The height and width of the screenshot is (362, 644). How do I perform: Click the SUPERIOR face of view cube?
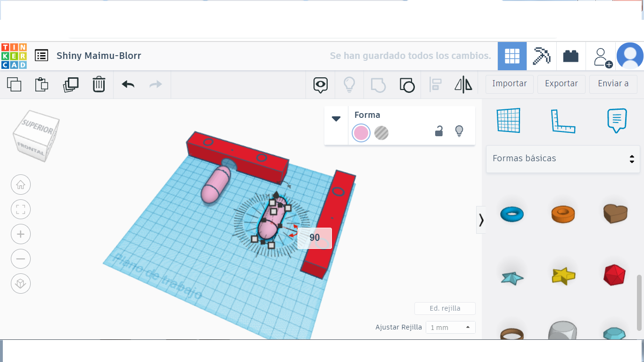coord(38,126)
